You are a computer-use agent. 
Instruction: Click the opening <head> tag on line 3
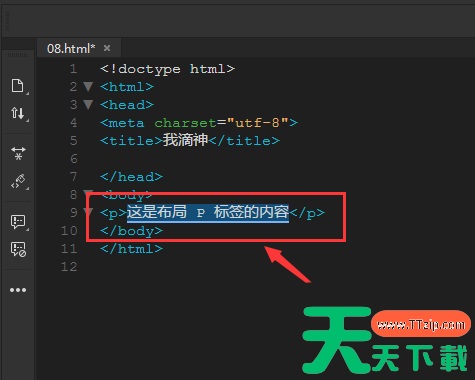(127, 105)
